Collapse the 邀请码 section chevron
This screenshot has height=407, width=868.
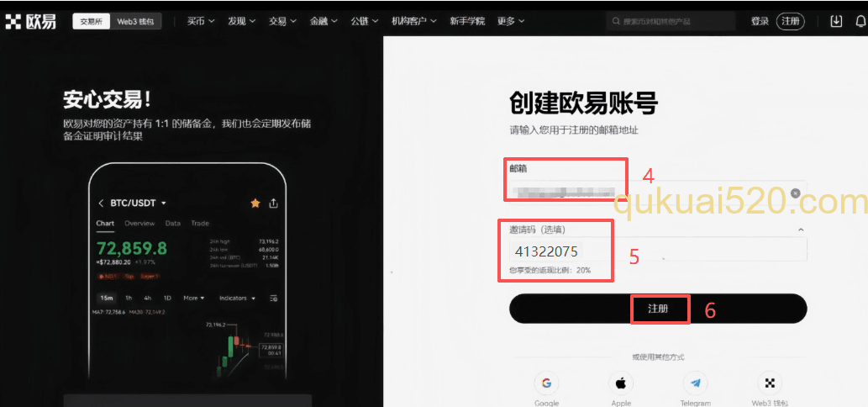(801, 230)
